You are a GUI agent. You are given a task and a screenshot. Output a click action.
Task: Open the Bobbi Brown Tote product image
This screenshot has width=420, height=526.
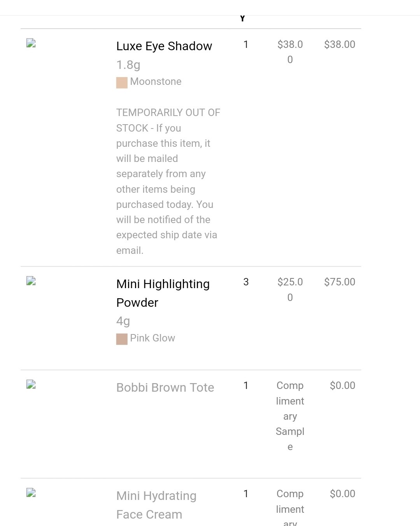click(31, 384)
